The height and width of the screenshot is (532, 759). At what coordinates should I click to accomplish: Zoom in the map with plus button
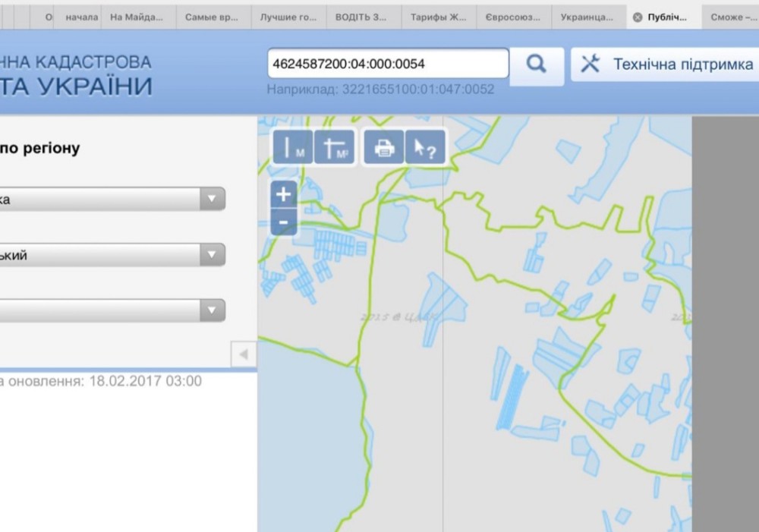(283, 194)
